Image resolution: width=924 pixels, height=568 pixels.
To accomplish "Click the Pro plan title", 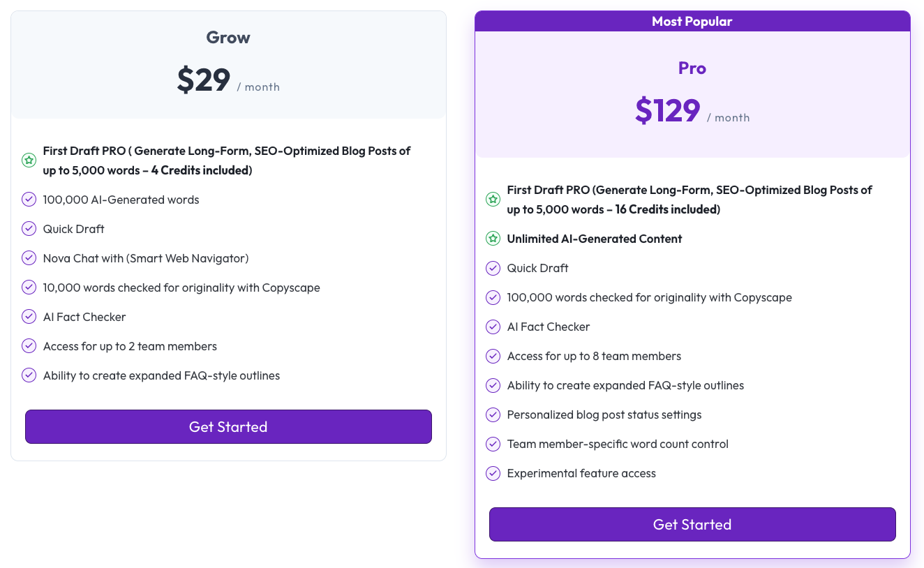I will pyautogui.click(x=692, y=68).
